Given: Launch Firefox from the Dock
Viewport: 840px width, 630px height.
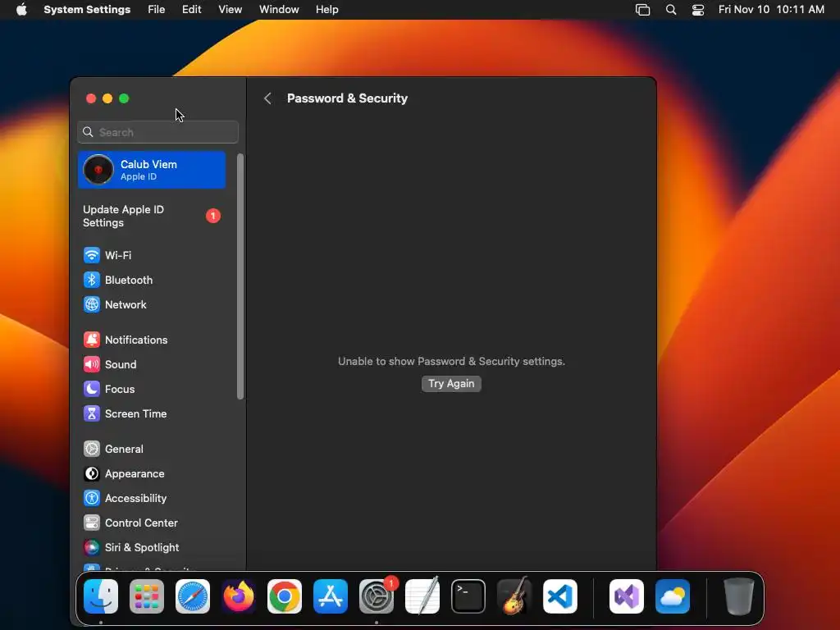Looking at the screenshot, I should point(239,596).
